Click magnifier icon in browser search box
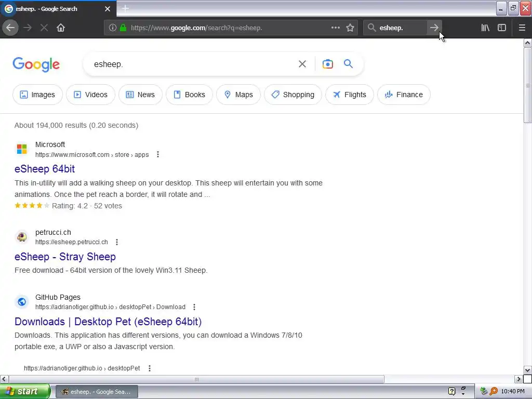The width and height of the screenshot is (532, 399). [x=372, y=28]
